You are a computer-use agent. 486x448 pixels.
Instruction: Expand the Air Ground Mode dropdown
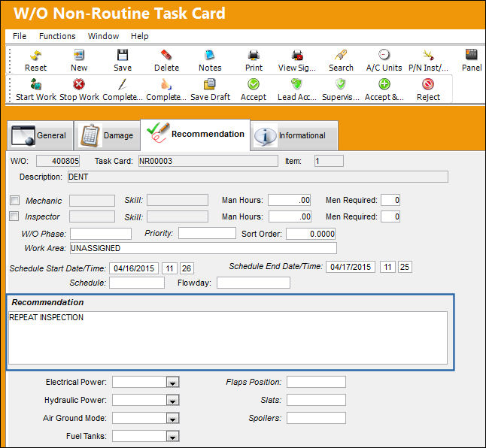click(x=172, y=419)
